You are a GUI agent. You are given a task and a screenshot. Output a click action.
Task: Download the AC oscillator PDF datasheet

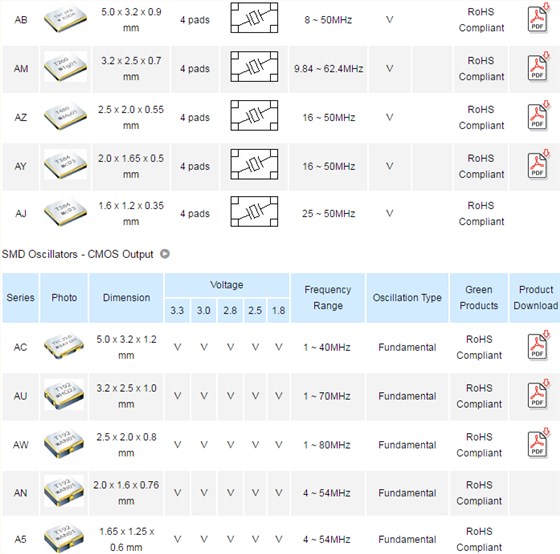539,346
